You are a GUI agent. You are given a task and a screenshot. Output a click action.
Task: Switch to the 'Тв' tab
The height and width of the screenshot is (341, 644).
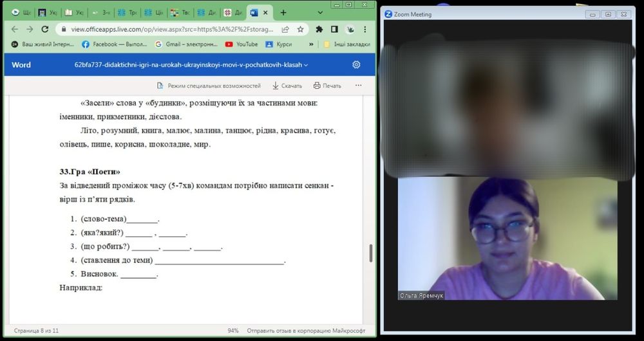[180, 13]
